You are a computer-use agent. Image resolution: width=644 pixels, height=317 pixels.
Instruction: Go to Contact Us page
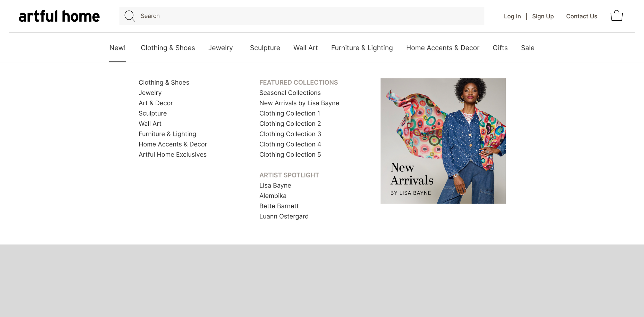pos(581,16)
